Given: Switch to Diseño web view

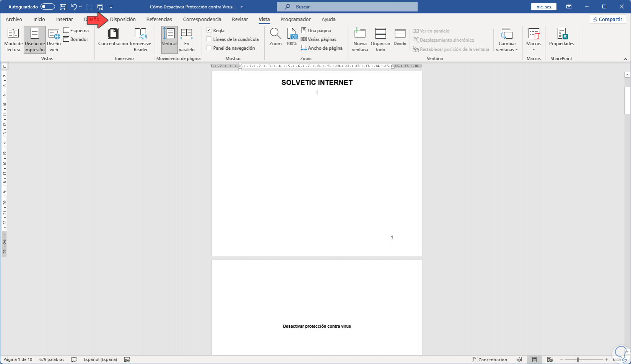Looking at the screenshot, I should click(x=54, y=40).
